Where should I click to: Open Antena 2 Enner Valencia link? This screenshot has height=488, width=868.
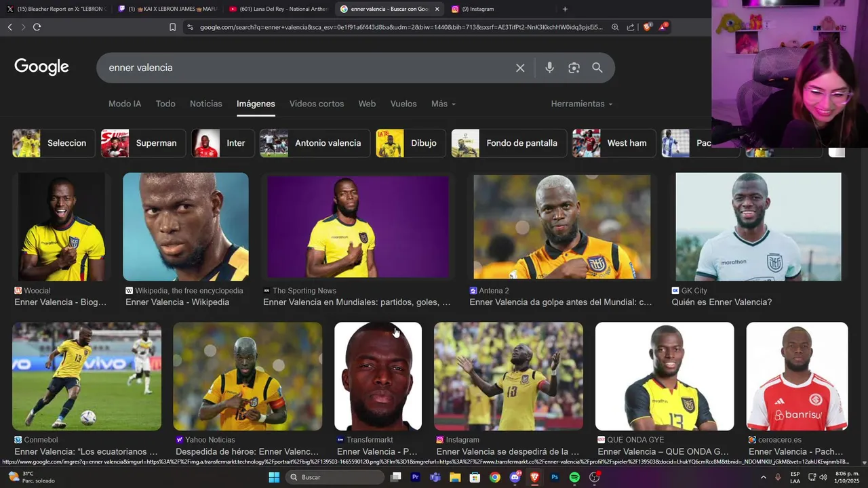click(561, 302)
